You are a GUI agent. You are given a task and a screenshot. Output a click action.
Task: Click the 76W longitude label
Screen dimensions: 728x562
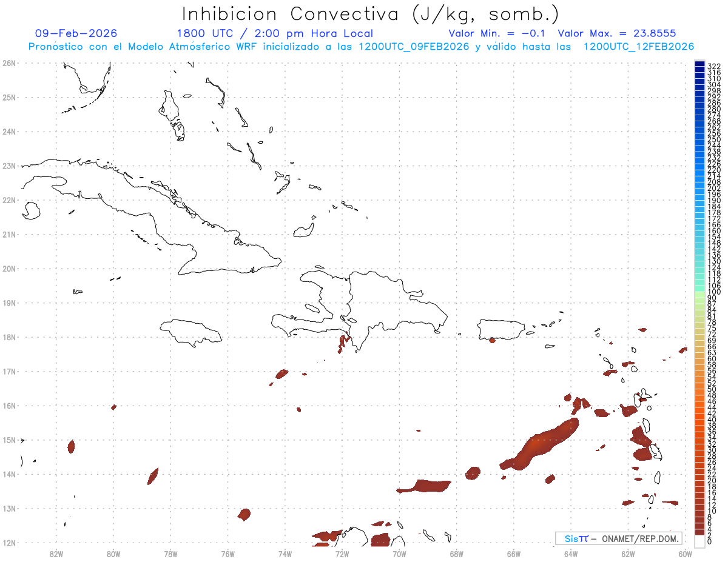point(228,554)
